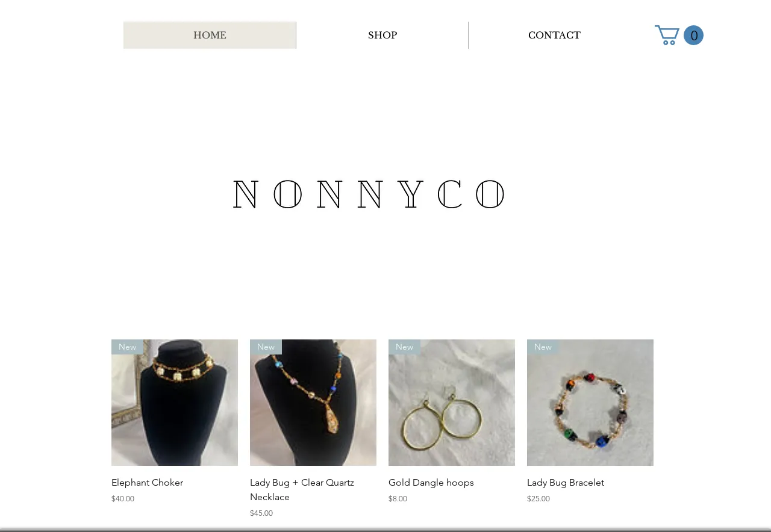The image size is (771, 532).
Task: Click the New badge on Elephant Choker
Action: point(127,347)
